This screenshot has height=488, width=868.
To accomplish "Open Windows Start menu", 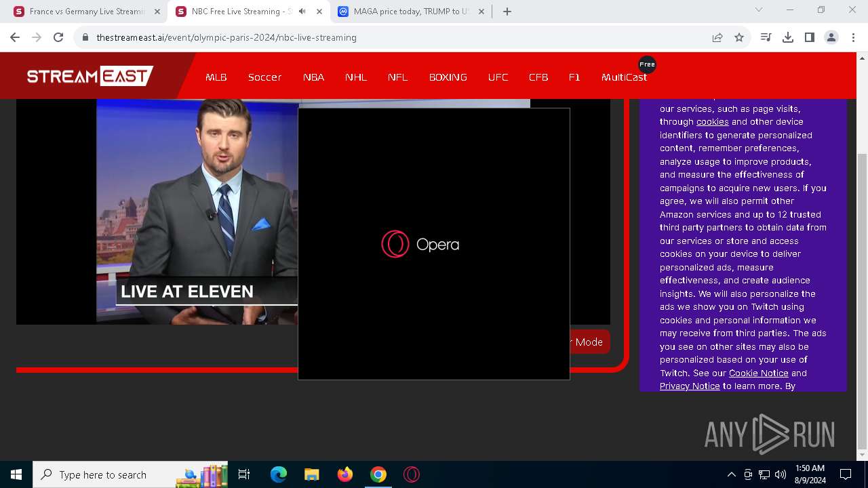I will click(16, 474).
